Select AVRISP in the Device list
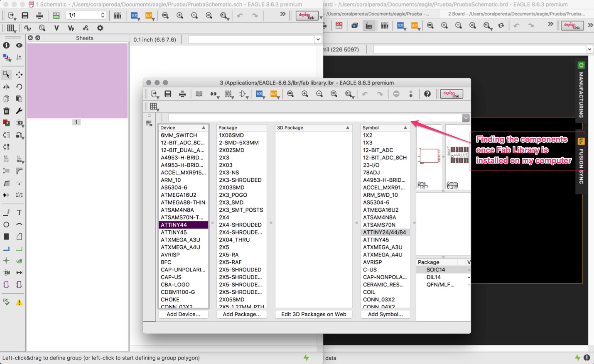Screen dimensions: 594x364 click(x=183, y=255)
